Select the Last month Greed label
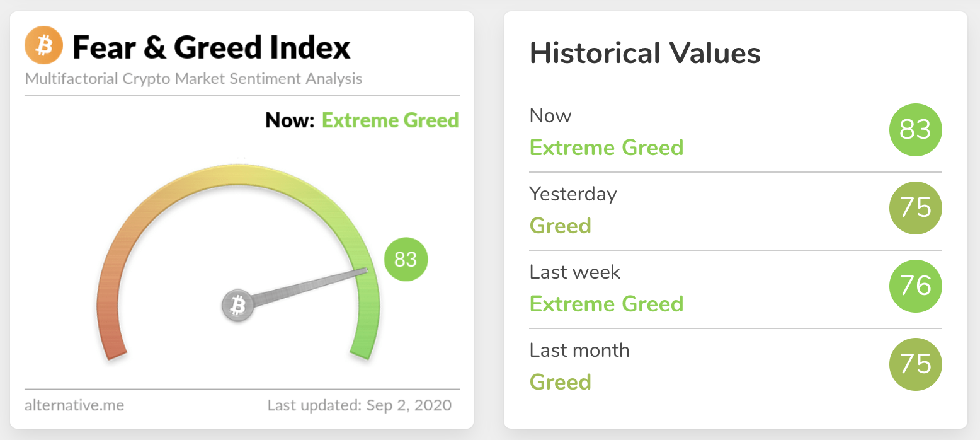This screenshot has height=440, width=980. [x=560, y=382]
